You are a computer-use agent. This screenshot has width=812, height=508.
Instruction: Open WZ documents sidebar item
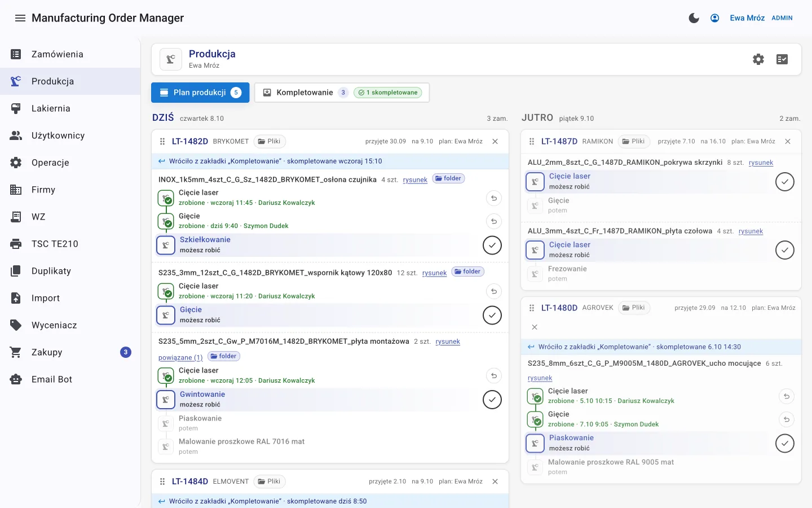(70, 217)
